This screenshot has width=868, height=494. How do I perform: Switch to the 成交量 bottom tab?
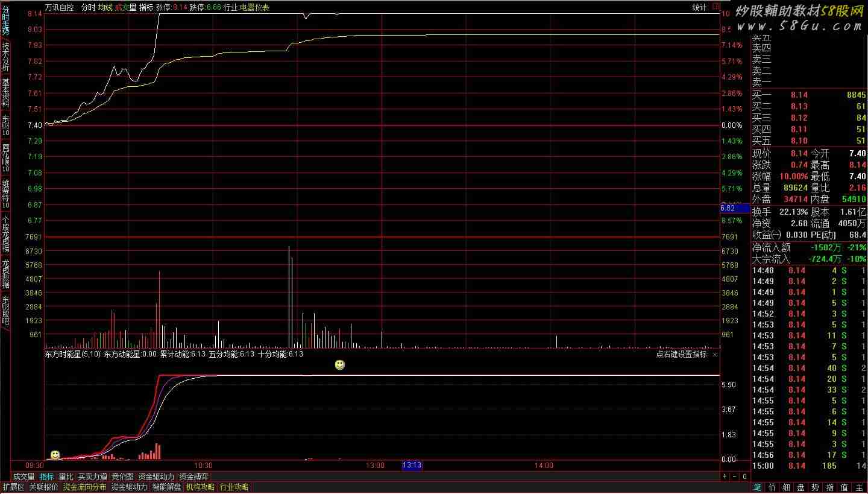(x=24, y=477)
